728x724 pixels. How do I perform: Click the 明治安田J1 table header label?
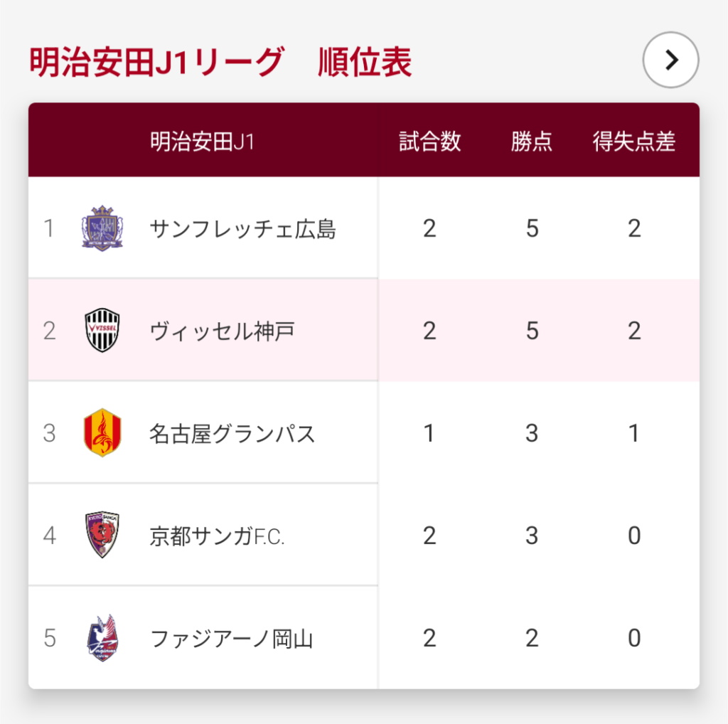point(202,142)
